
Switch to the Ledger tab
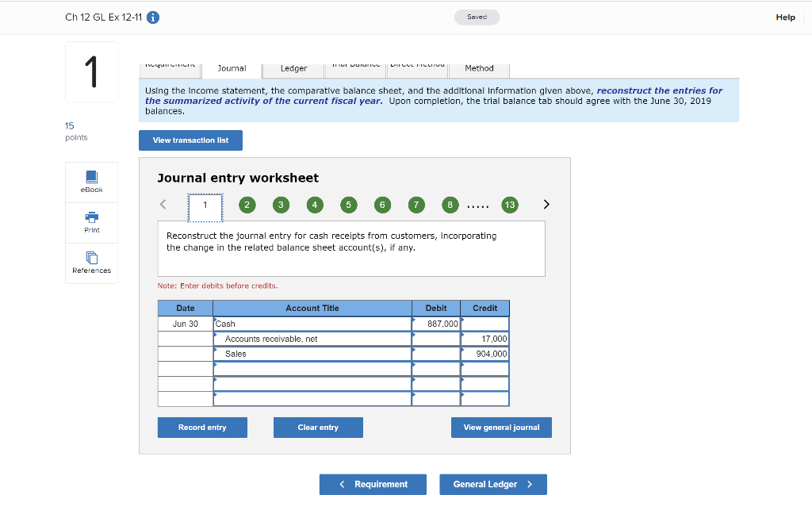(x=293, y=70)
